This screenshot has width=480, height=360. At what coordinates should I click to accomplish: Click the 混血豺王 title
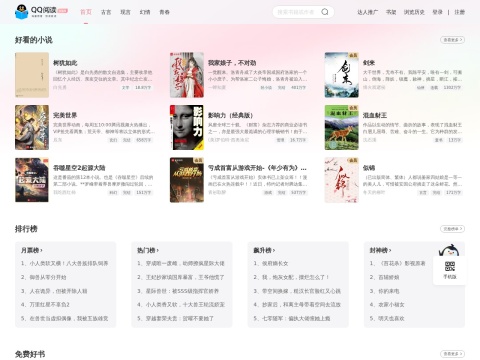pyautogui.click(x=375, y=115)
